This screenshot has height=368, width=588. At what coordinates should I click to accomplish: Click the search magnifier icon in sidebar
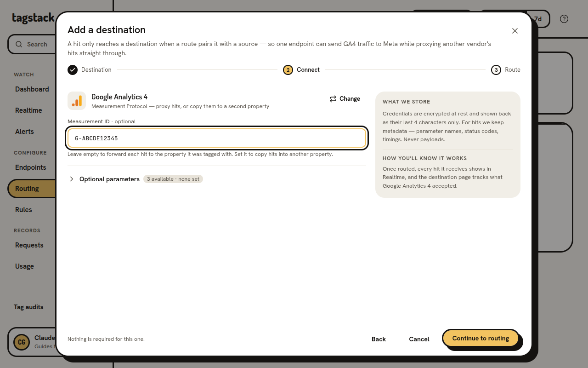coord(19,44)
